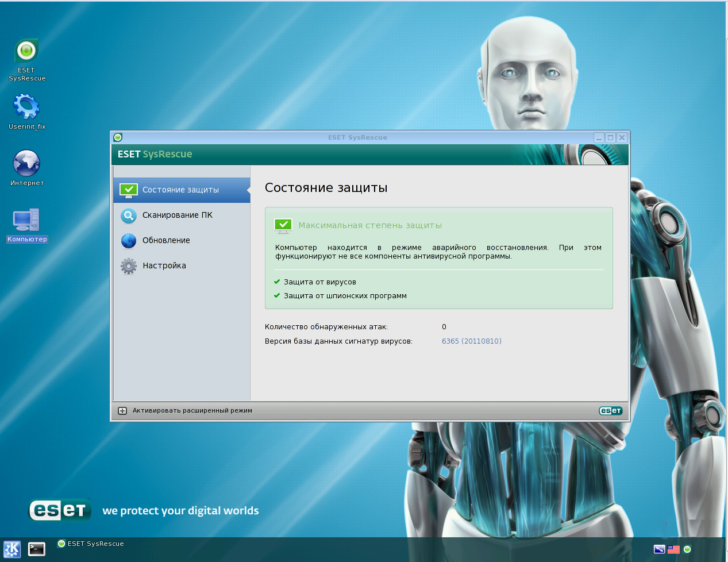
Task: Open the Компьютер desktop icon
Action: tap(26, 220)
